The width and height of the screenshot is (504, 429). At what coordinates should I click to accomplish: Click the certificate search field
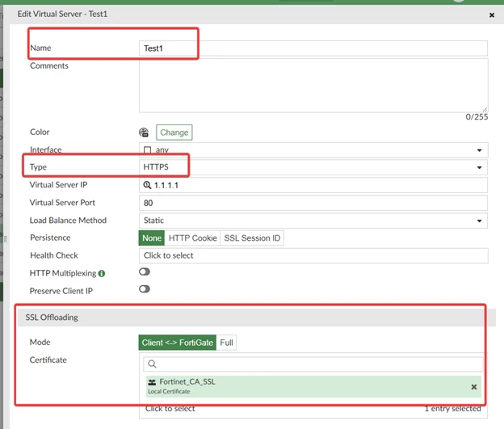tap(313, 364)
